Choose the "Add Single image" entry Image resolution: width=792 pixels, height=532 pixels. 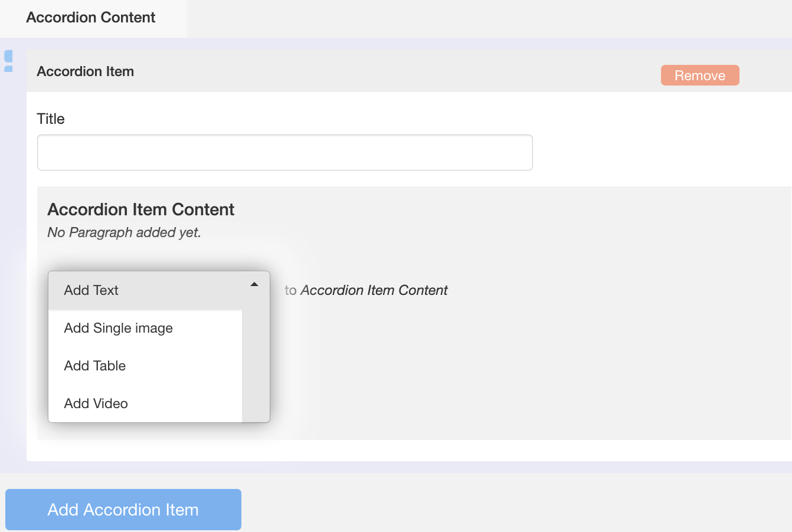coord(118,328)
